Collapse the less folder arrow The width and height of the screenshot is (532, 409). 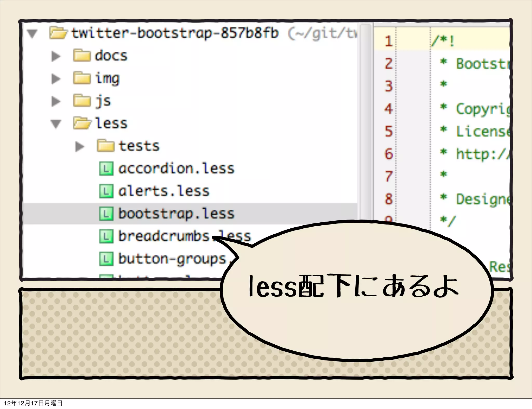tap(56, 124)
